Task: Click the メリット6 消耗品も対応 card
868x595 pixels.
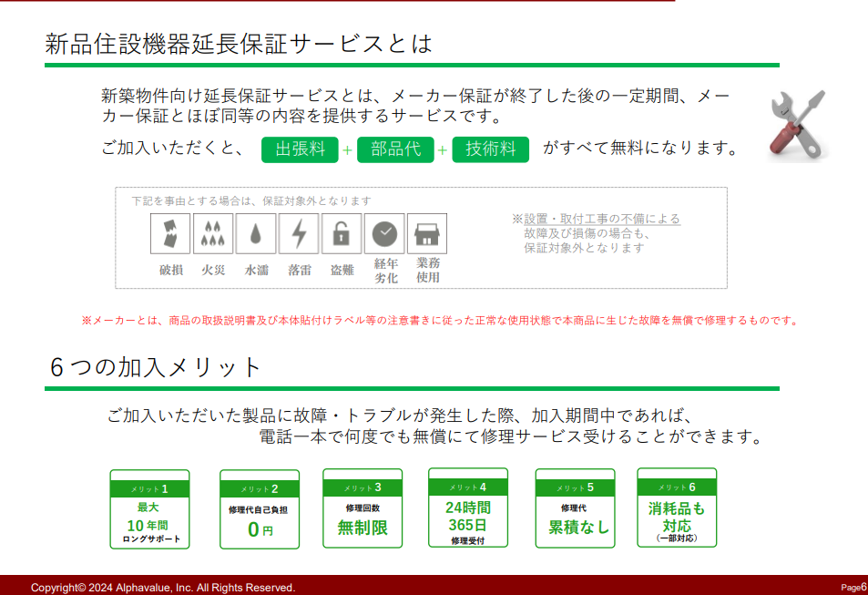Action: (677, 508)
